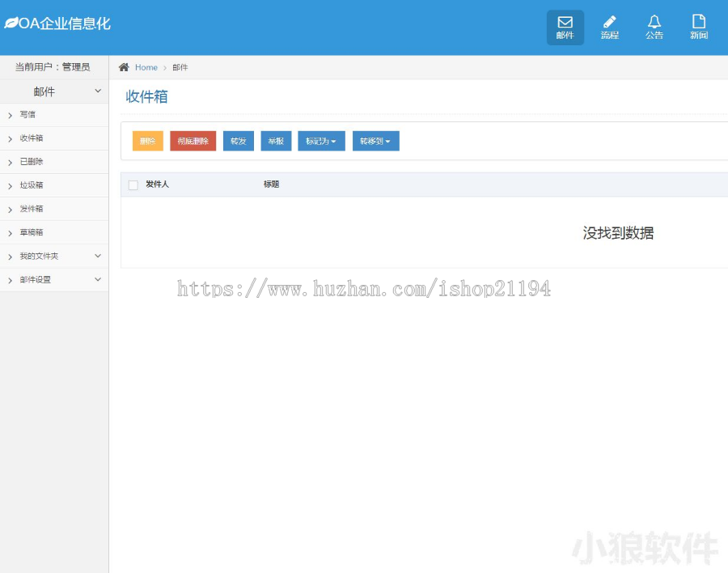Open the 标记为 mark-as dropdown
This screenshot has height=573, width=728.
click(x=321, y=141)
